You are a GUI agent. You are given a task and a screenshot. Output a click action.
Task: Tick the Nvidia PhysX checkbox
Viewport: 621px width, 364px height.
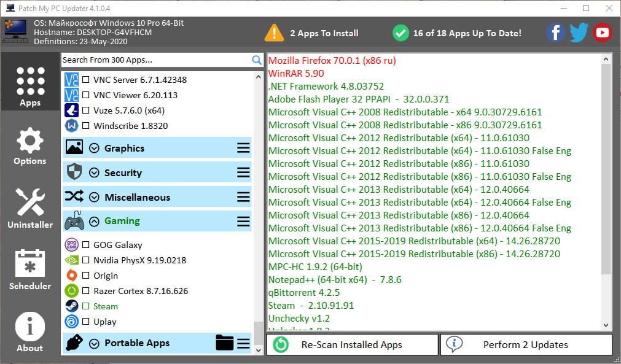coord(85,260)
